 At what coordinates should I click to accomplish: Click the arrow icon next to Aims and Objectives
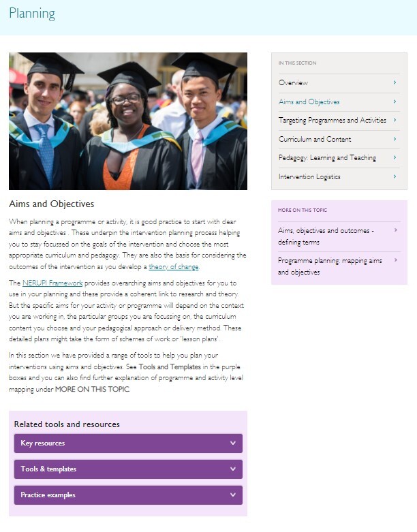point(395,101)
